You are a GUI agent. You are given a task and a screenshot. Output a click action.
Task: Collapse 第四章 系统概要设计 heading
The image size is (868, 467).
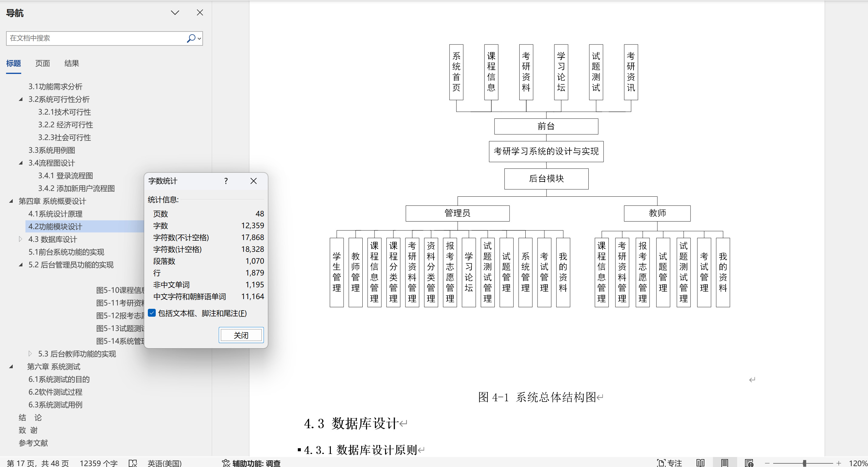[11, 201]
